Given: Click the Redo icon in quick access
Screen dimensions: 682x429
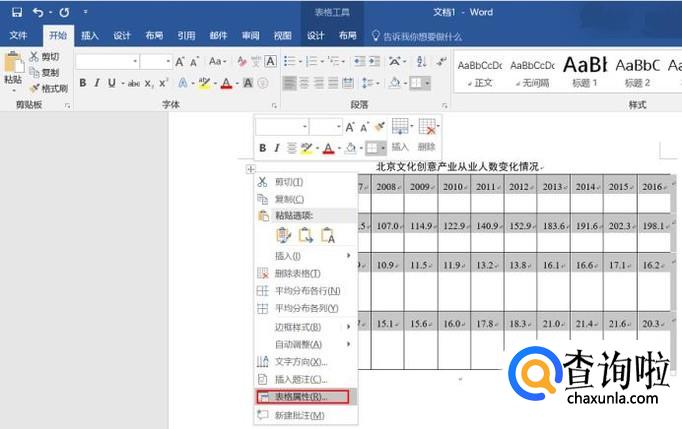Looking at the screenshot, I should click(x=64, y=13).
